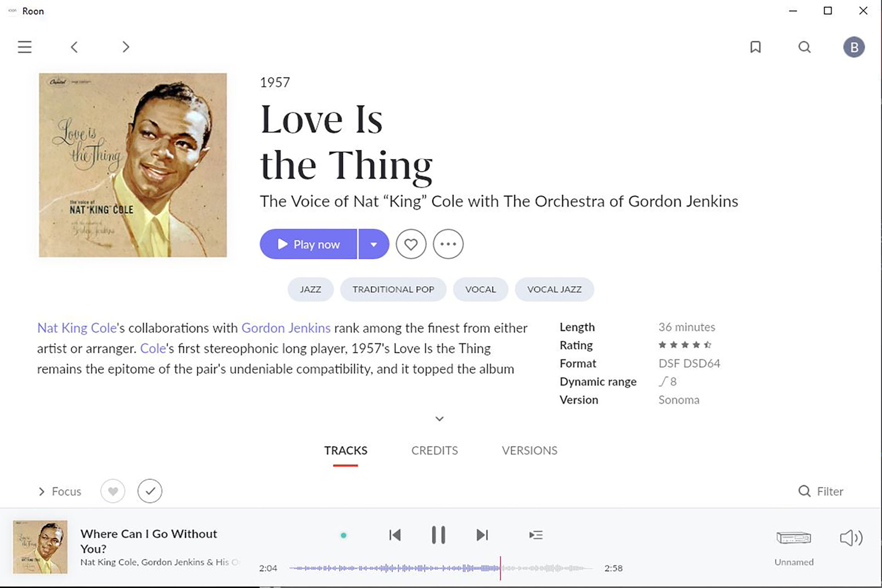Open the Play now dropdown arrow
The height and width of the screenshot is (588, 882).
(x=373, y=244)
